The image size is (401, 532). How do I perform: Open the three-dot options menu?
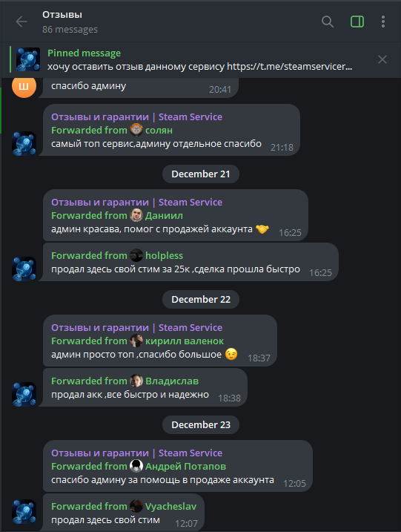(x=383, y=22)
